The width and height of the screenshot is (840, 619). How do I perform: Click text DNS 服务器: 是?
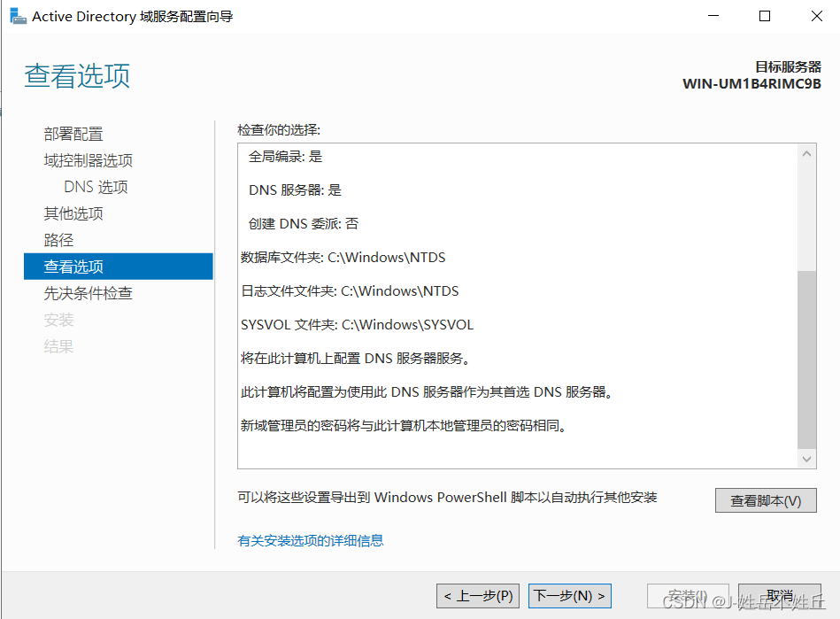[295, 190]
